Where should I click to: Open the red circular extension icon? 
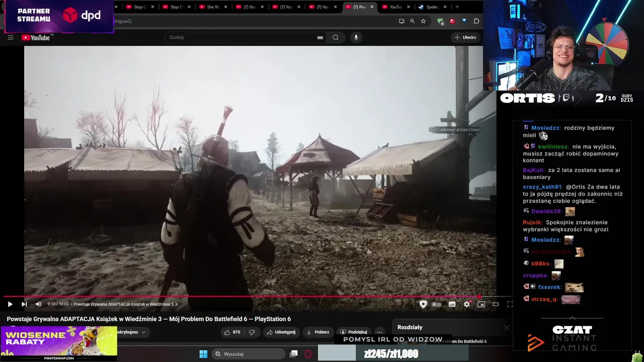click(x=452, y=21)
